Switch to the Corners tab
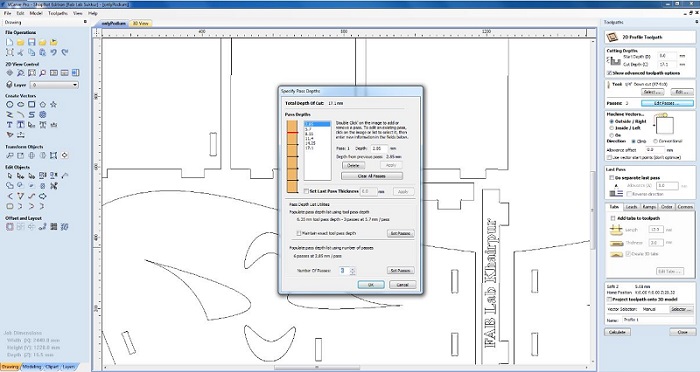Screen dimensions: 700x372 (685, 207)
